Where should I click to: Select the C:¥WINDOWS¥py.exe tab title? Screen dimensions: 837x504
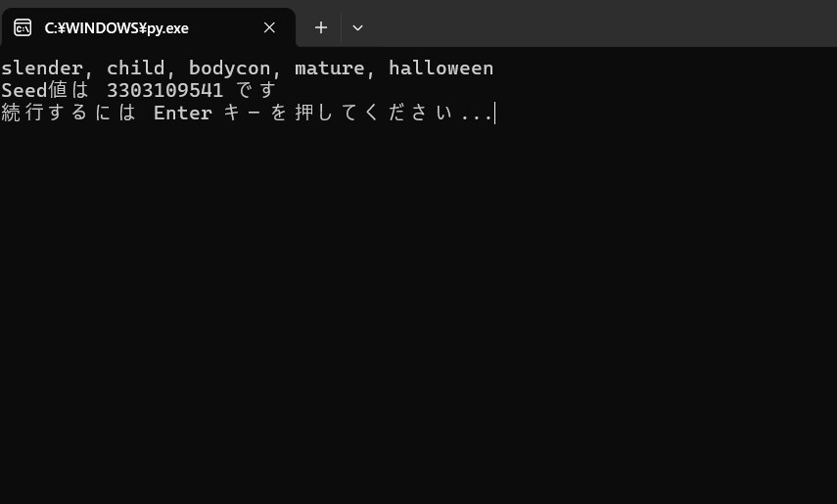(116, 27)
